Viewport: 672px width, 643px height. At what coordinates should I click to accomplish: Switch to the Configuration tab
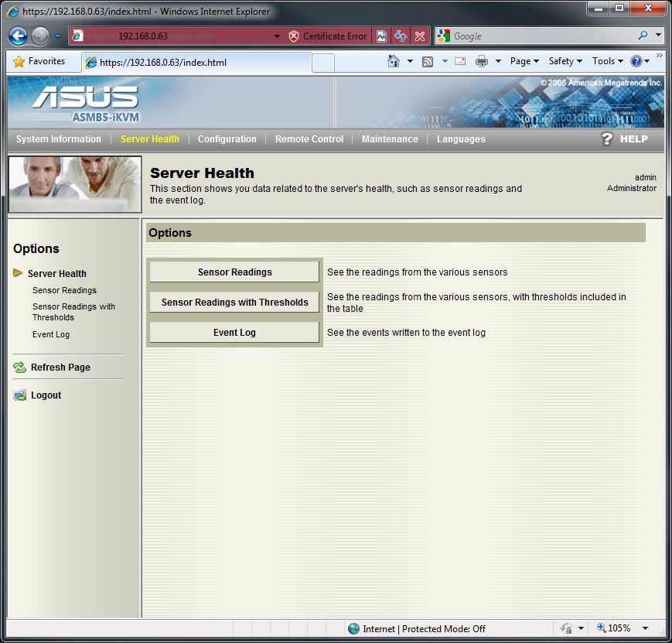click(227, 139)
